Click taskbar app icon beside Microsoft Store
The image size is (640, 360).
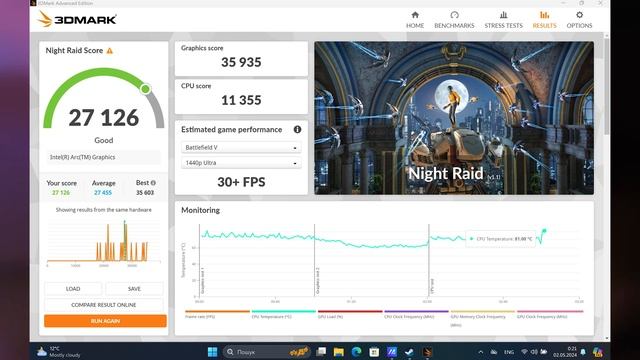point(392,352)
